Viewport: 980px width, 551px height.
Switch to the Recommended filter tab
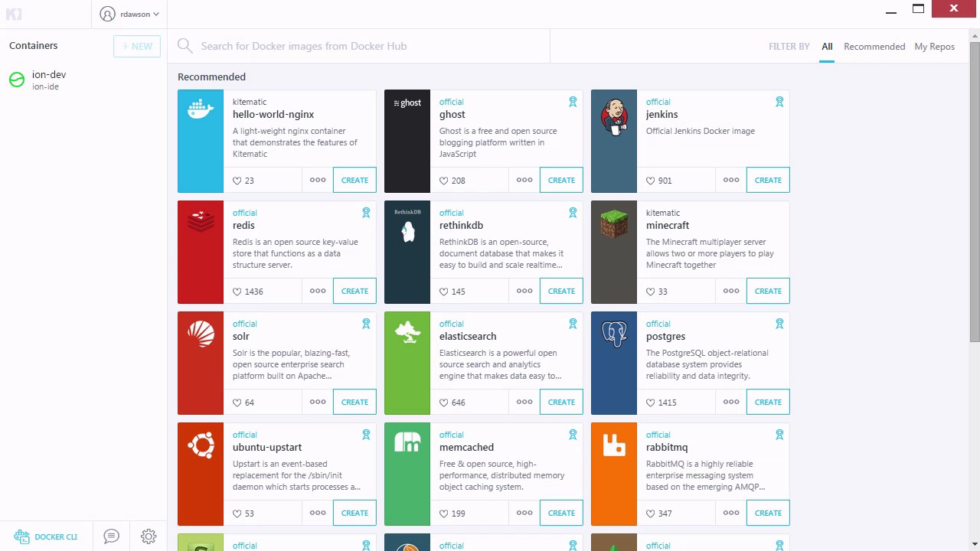(x=874, y=47)
